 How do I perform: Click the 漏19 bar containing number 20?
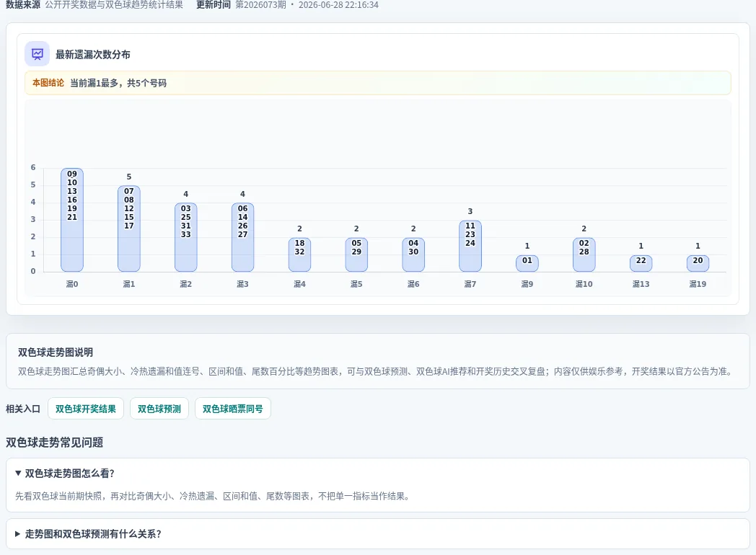698,263
